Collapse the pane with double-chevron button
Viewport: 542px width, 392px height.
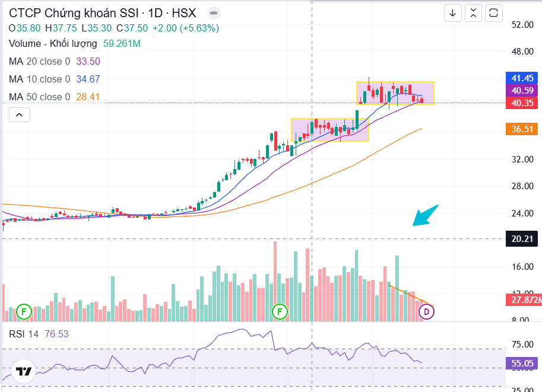tap(473, 13)
